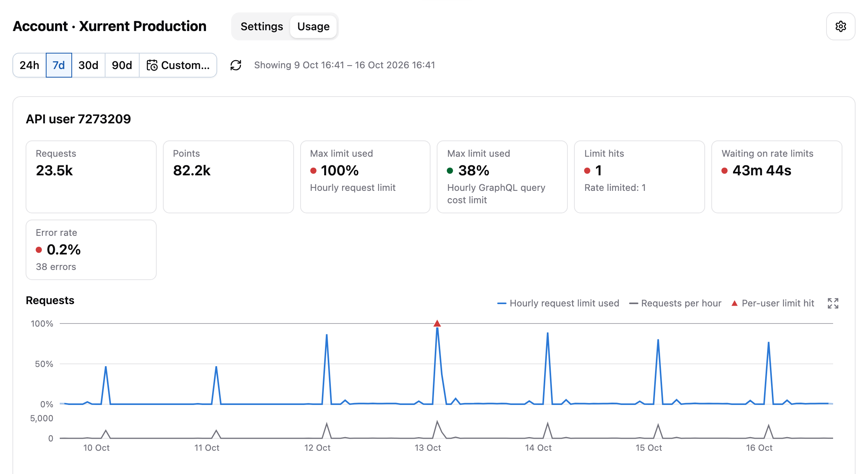Open the Custom date range picker
868x474 pixels.
point(178,65)
